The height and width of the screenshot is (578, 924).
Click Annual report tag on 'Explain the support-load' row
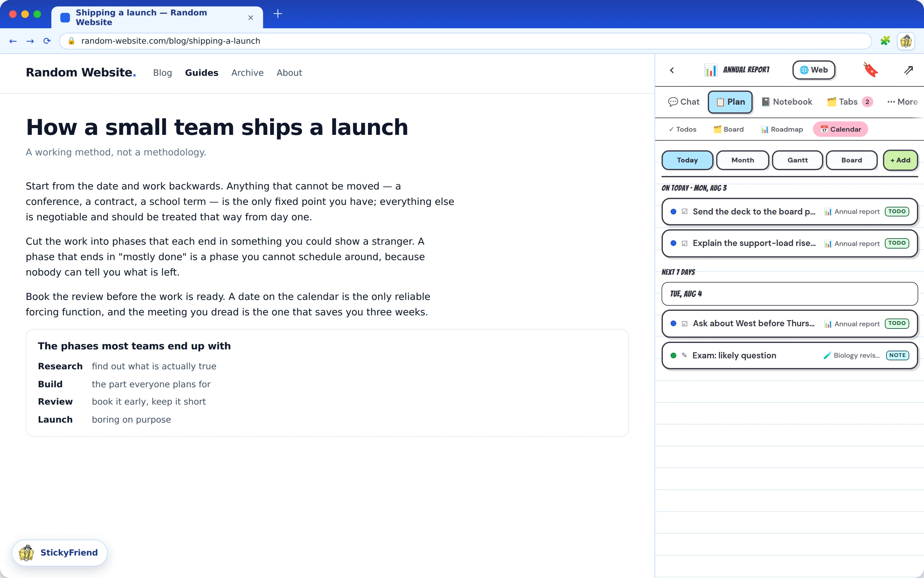tap(852, 243)
